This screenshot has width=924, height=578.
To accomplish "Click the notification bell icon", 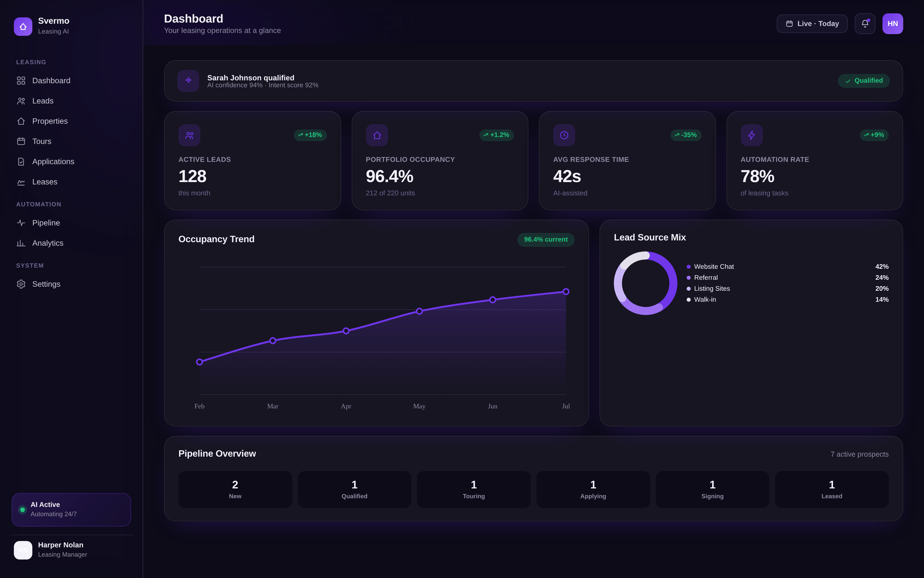I will point(865,24).
